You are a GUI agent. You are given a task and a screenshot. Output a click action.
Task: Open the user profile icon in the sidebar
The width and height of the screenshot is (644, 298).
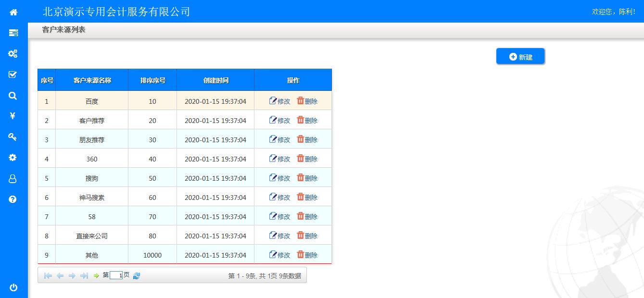13,178
